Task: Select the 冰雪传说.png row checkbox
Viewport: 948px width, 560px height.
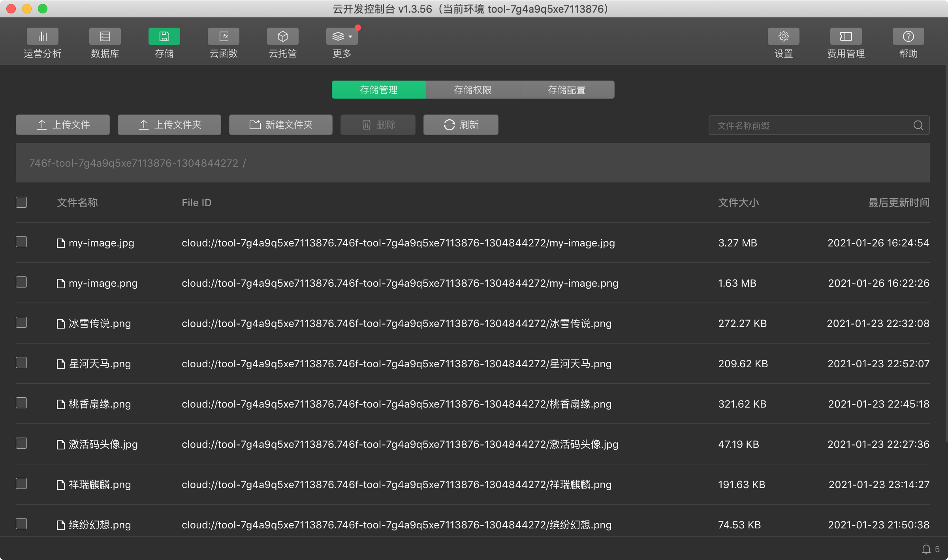Action: pyautogui.click(x=21, y=322)
